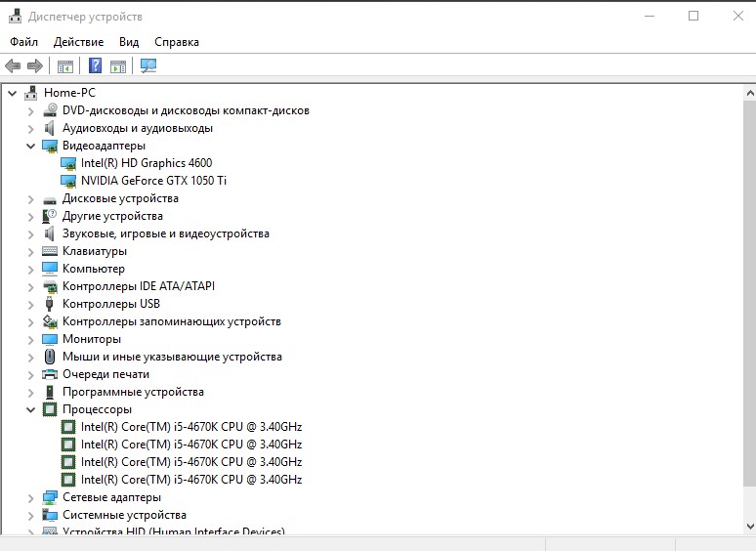Expand DVD-дисководы и дисководы компакт-дисков
The image size is (756, 551).
tap(31, 110)
